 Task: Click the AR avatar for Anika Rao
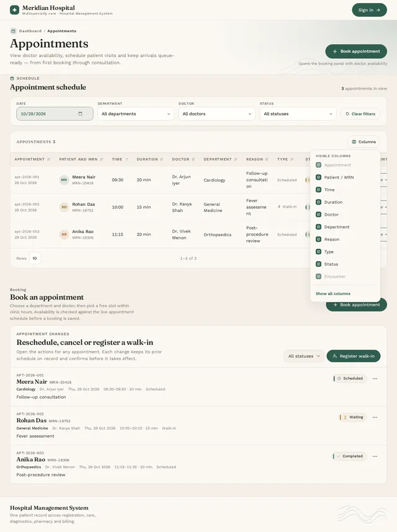tap(64, 234)
